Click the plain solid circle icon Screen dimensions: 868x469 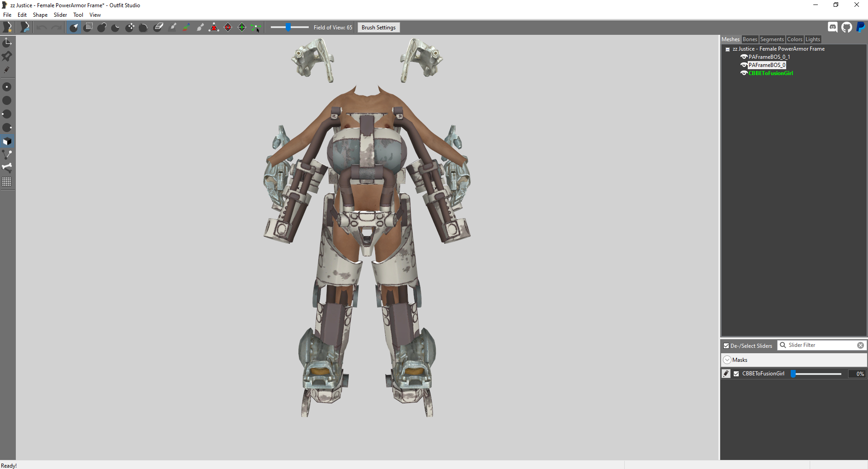[x=7, y=100]
